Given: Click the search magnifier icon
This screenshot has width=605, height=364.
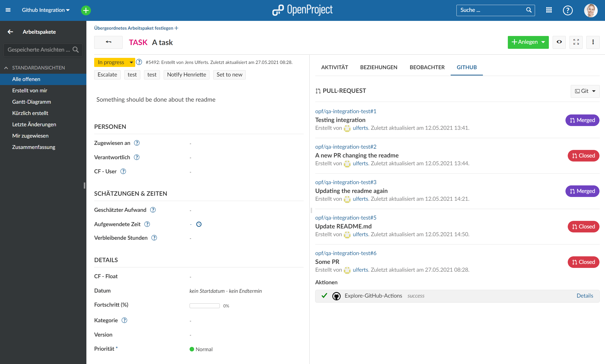Looking at the screenshot, I should tap(529, 10).
